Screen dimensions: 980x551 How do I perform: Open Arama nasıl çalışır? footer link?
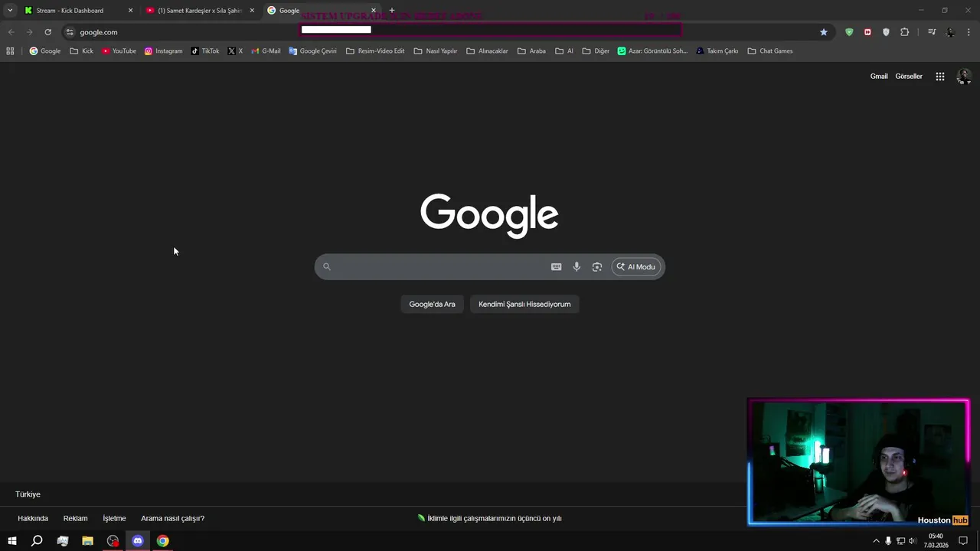click(x=172, y=519)
